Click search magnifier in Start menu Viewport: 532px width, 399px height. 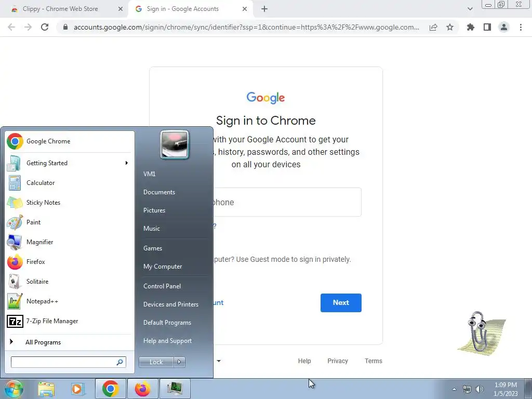coord(120,362)
